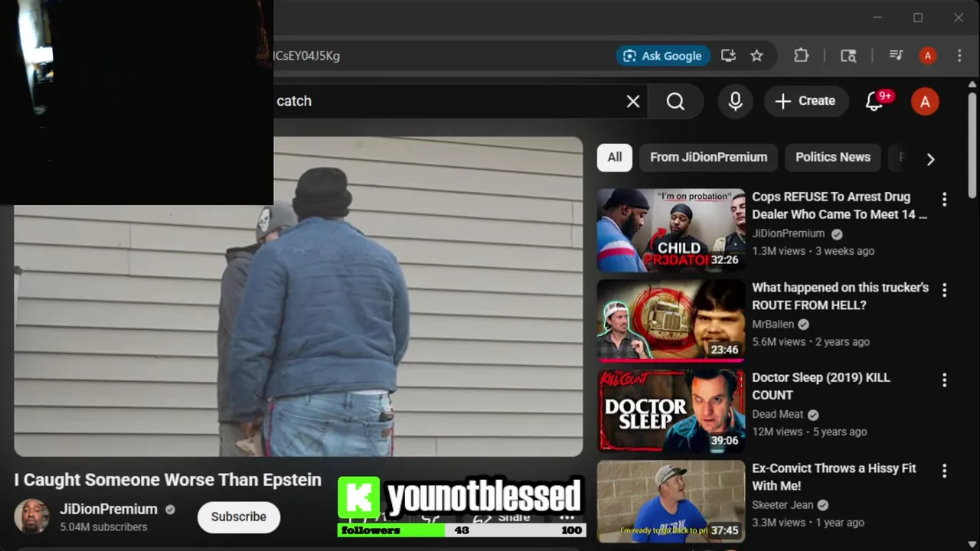This screenshot has width=980, height=551.
Task: Click '1.3M views · 3 weeks ago' text
Action: (x=813, y=251)
